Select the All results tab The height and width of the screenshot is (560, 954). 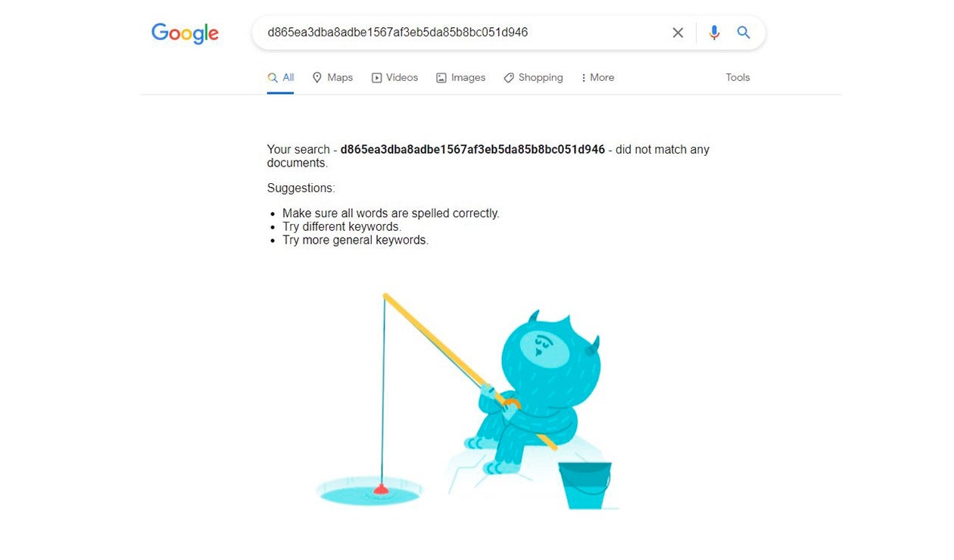tap(281, 77)
